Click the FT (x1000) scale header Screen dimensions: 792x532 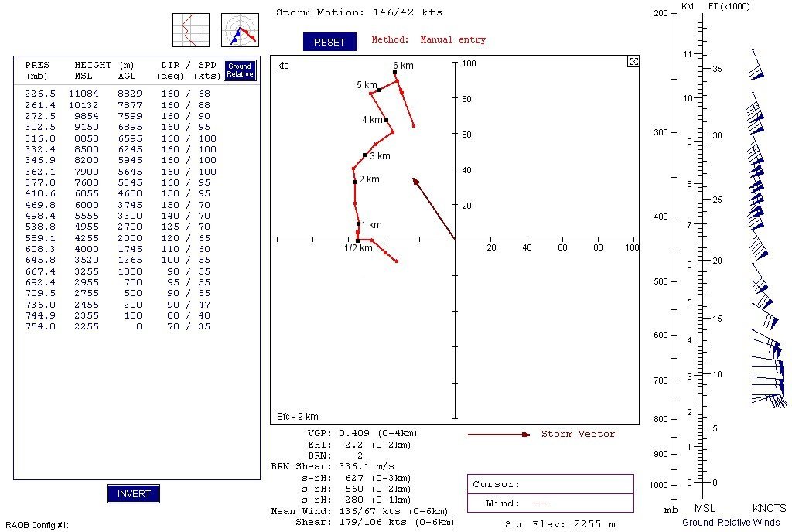[729, 6]
